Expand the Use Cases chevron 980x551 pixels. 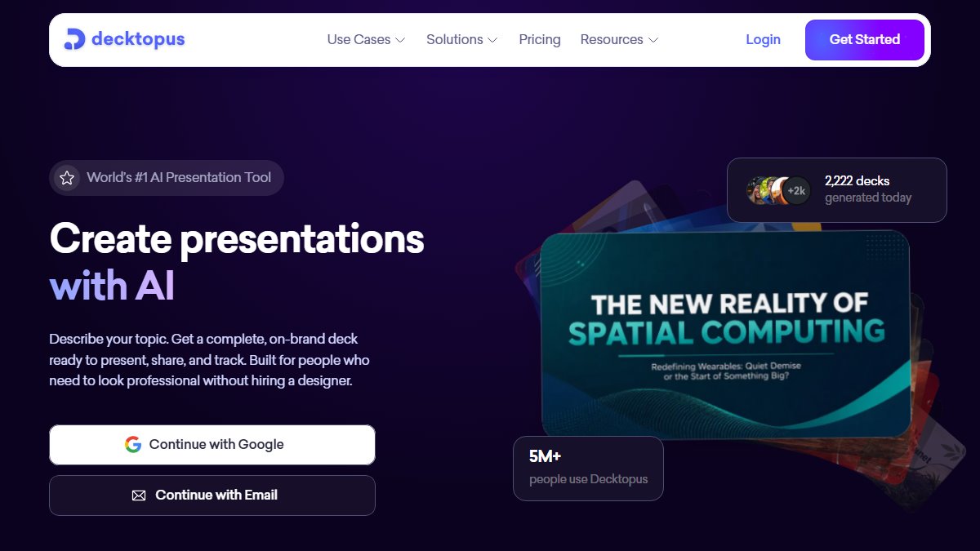click(x=400, y=40)
